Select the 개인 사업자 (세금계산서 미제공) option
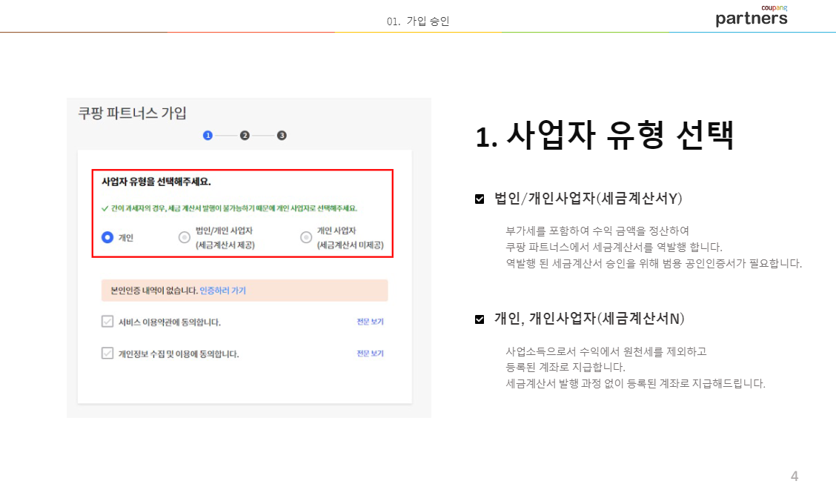 tap(306, 236)
